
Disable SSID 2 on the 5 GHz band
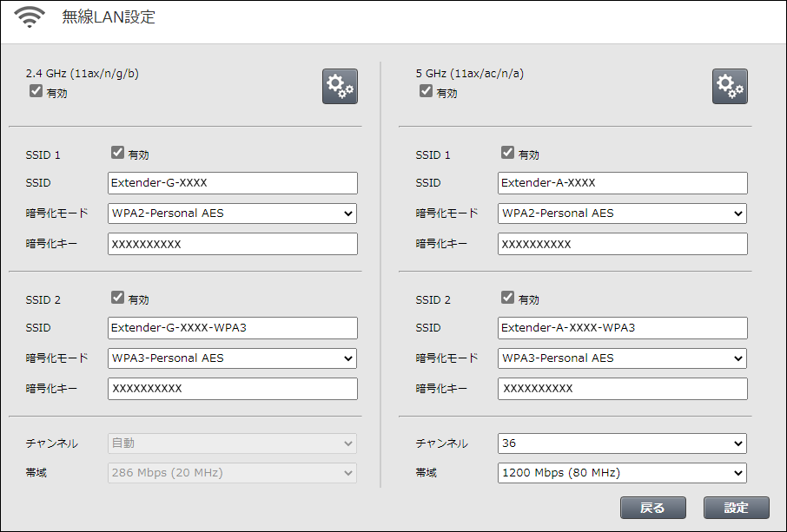508,298
